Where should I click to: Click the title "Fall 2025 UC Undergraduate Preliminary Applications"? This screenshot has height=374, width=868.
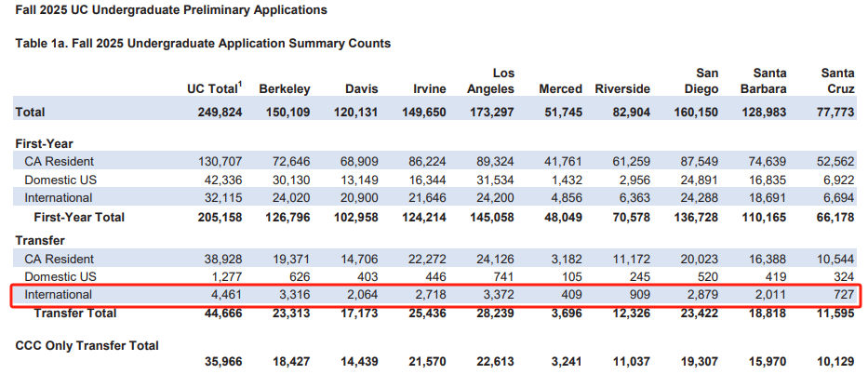click(x=171, y=10)
